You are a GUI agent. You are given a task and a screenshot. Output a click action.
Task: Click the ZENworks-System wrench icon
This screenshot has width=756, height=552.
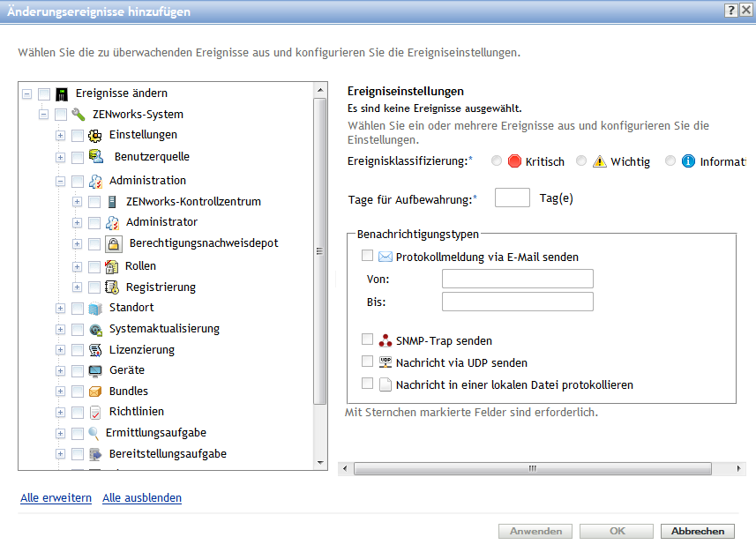click(78, 115)
